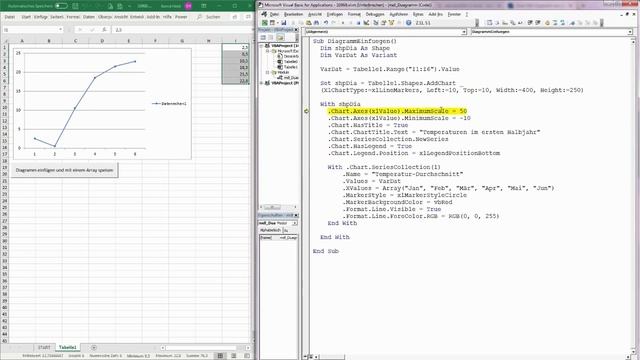Image resolution: width=640 pixels, height=360 pixels.
Task: Click the highlighted MaximumScale code line
Action: click(x=398, y=111)
